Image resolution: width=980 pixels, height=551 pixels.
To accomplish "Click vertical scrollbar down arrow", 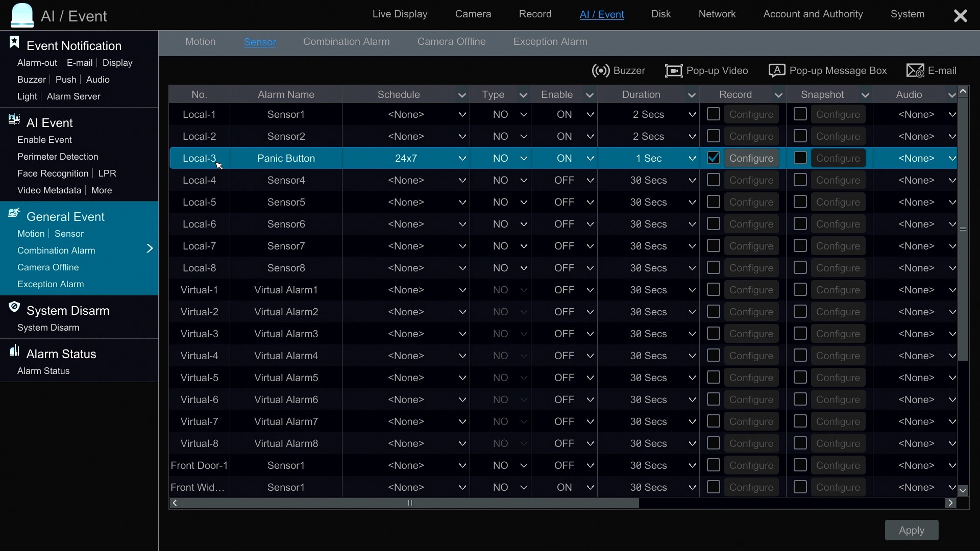I will coord(963,490).
